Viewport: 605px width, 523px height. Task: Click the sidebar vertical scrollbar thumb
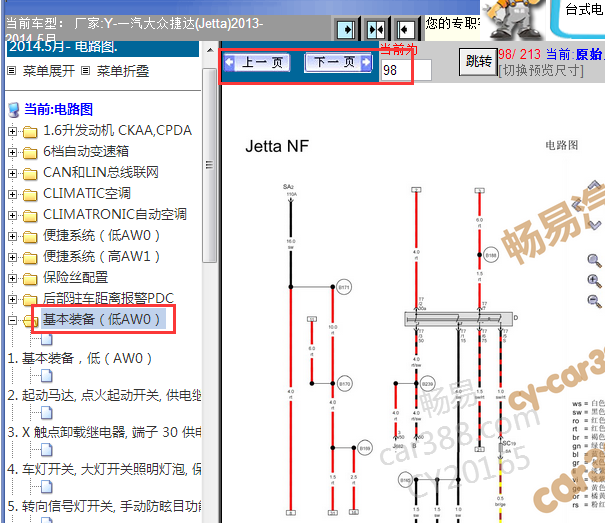pos(210,165)
